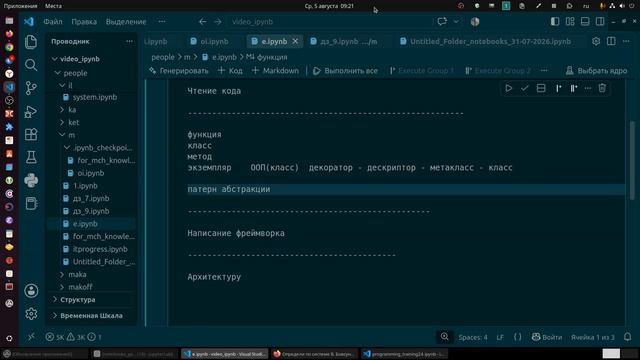
Task: Toggle bottom panel visibility
Action: pyautogui.click(x=585, y=22)
